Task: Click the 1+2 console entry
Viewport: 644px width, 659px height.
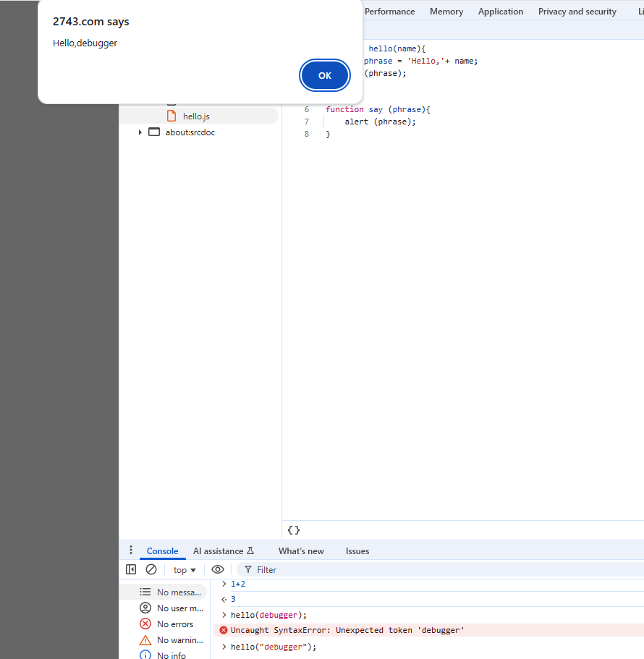Action: pyautogui.click(x=238, y=584)
